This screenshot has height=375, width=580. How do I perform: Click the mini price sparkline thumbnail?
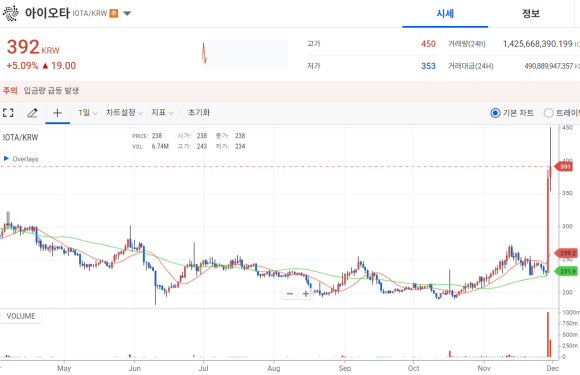coord(245,55)
